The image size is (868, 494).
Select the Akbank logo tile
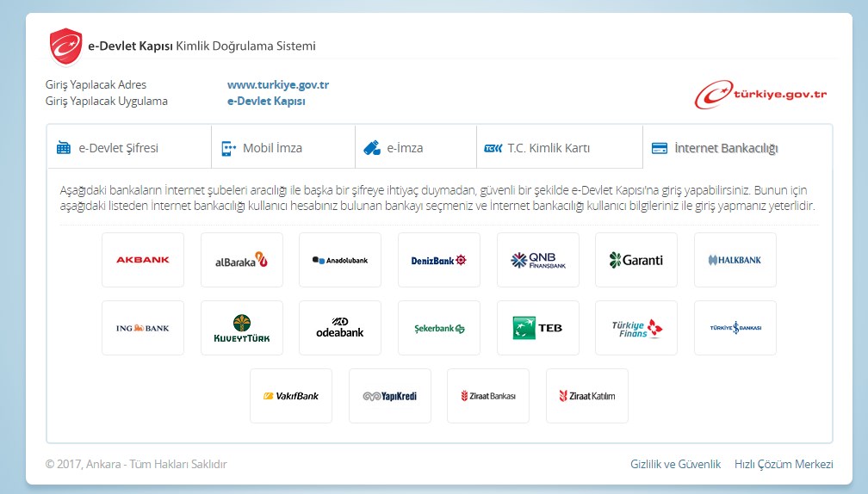[x=143, y=260]
